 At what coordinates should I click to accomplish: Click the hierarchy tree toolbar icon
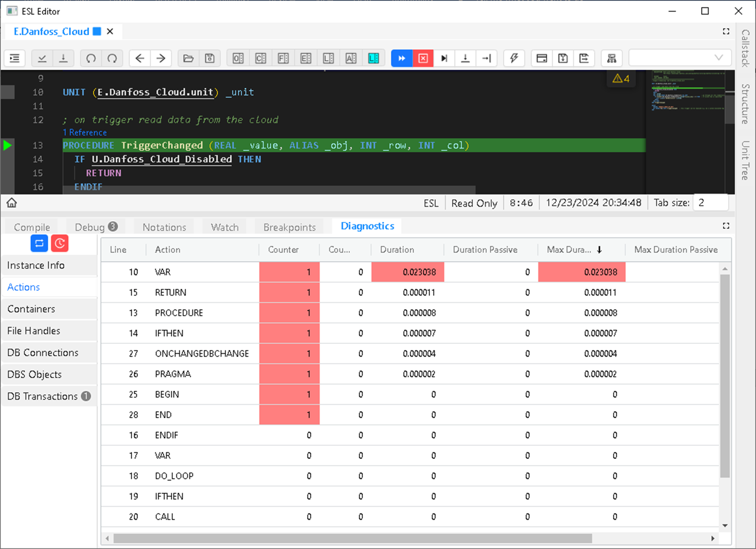pos(612,58)
